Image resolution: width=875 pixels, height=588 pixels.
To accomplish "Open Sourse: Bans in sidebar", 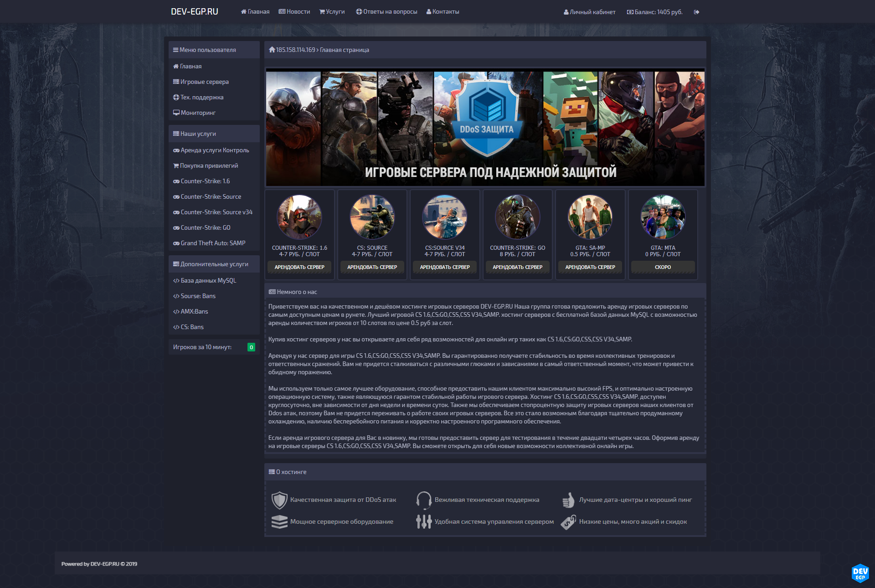I will pyautogui.click(x=214, y=296).
